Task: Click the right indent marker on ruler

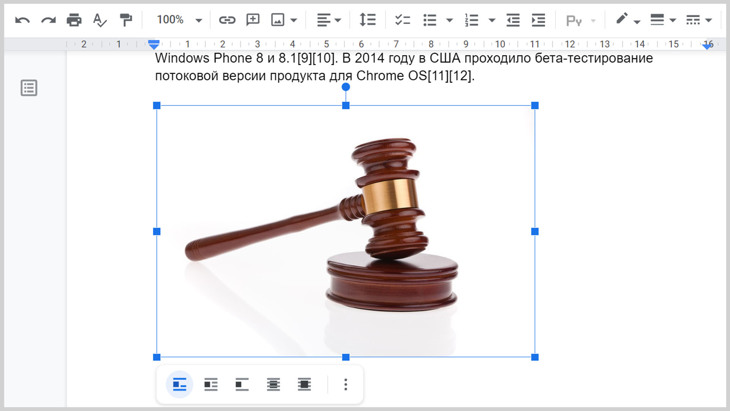Action: (708, 45)
